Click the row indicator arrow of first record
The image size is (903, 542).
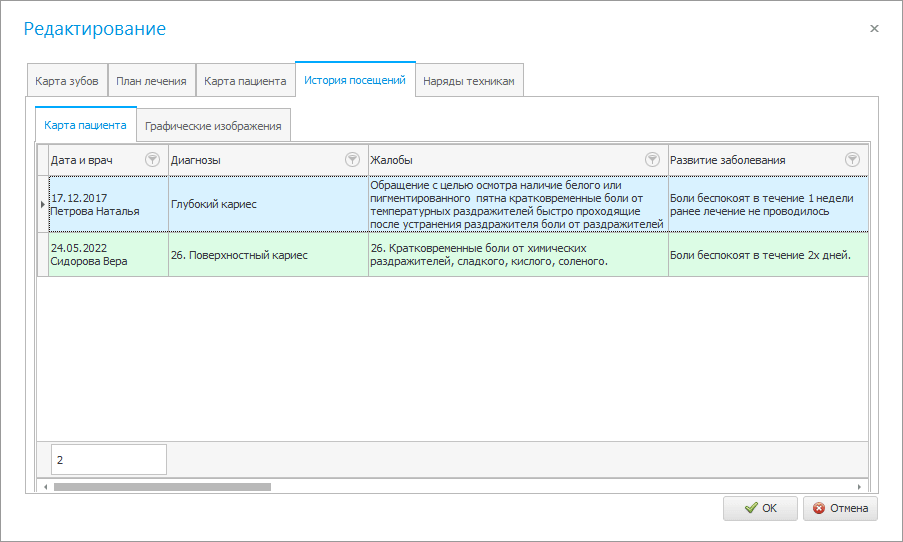coord(42,205)
